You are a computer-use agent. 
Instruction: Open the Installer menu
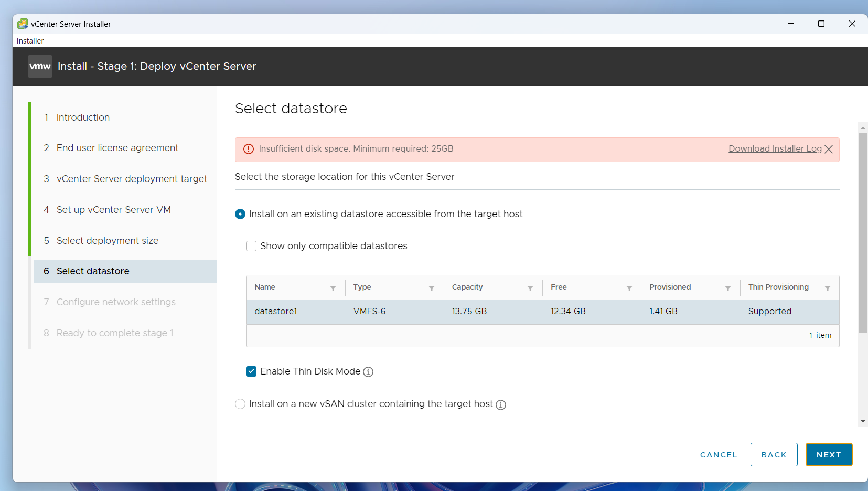(x=30, y=41)
